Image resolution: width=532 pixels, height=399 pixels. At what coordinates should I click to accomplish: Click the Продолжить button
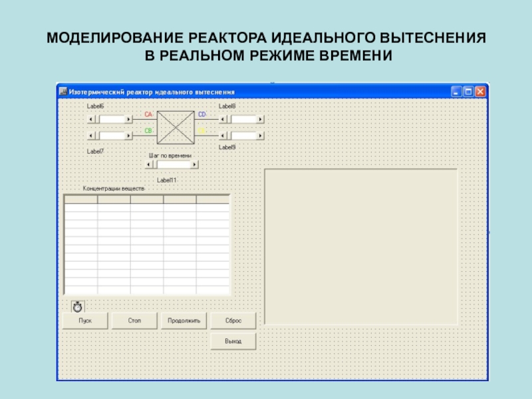[x=184, y=321]
